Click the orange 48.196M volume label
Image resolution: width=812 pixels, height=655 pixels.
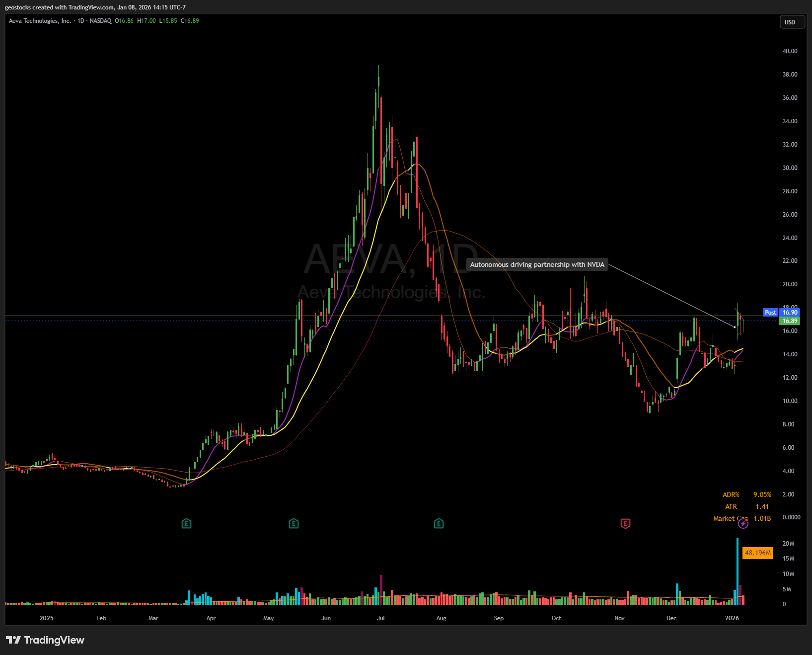(x=758, y=553)
